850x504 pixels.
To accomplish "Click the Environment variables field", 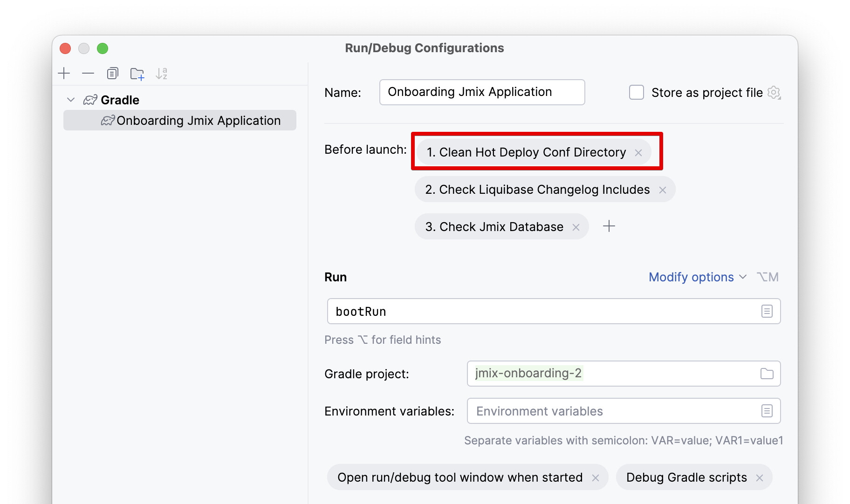I will 624,411.
